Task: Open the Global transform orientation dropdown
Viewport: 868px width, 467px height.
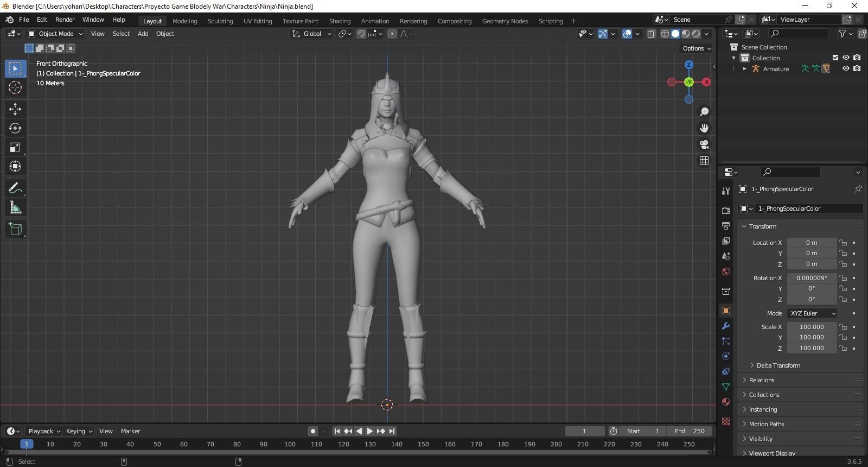Action: point(311,34)
